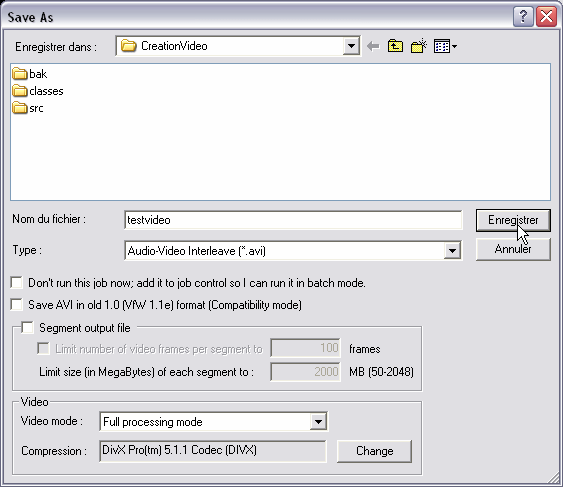Tick the Segment output file checkbox
This screenshot has width=563, height=487.
tap(28, 328)
